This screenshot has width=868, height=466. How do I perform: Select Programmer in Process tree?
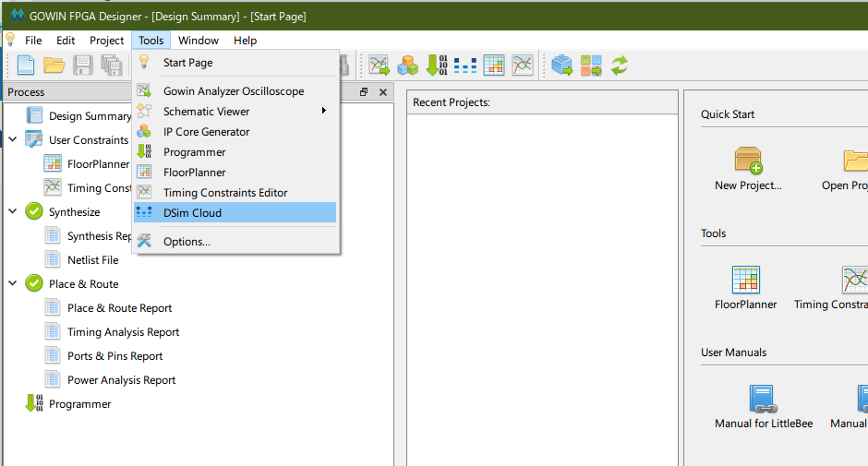[79, 404]
